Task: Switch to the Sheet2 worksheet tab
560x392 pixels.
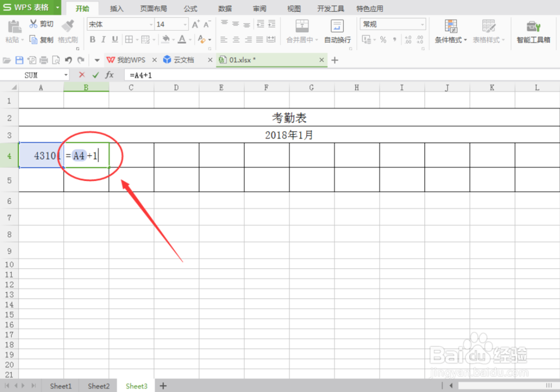Action: (x=98, y=386)
